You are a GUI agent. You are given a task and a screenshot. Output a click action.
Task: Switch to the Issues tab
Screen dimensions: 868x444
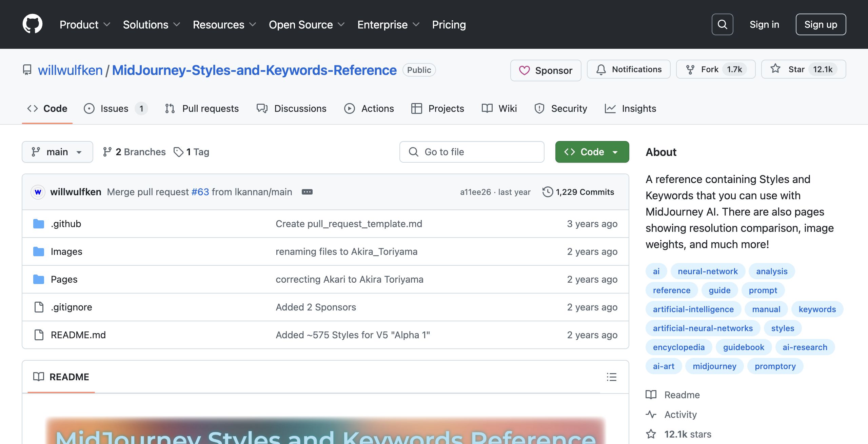[x=115, y=108]
